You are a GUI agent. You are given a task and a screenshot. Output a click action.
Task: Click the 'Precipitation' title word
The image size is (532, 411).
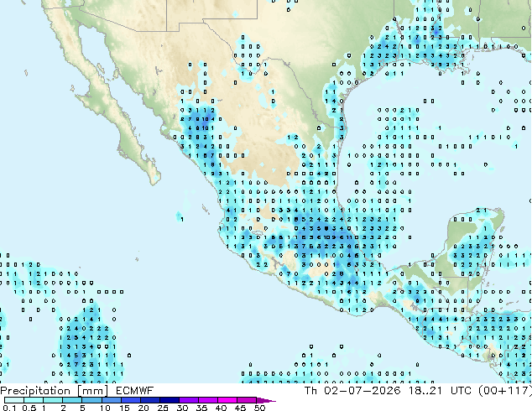tap(35, 391)
